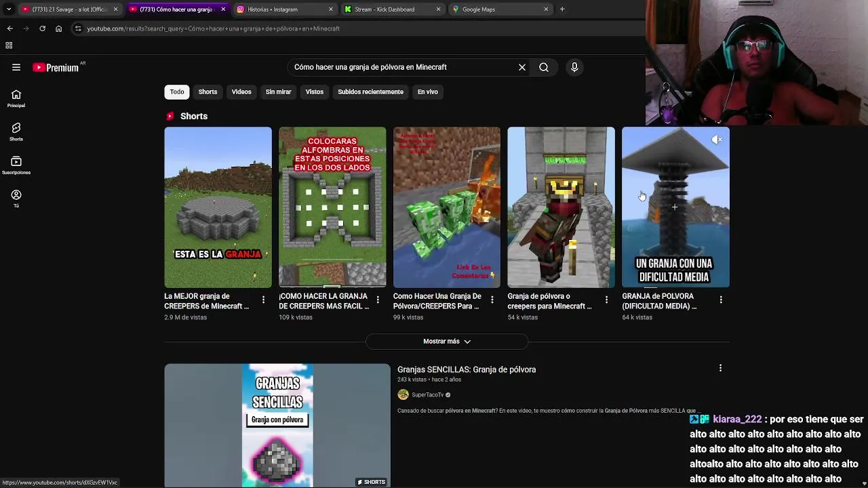
Task: Go to browser home page
Action: [58, 28]
